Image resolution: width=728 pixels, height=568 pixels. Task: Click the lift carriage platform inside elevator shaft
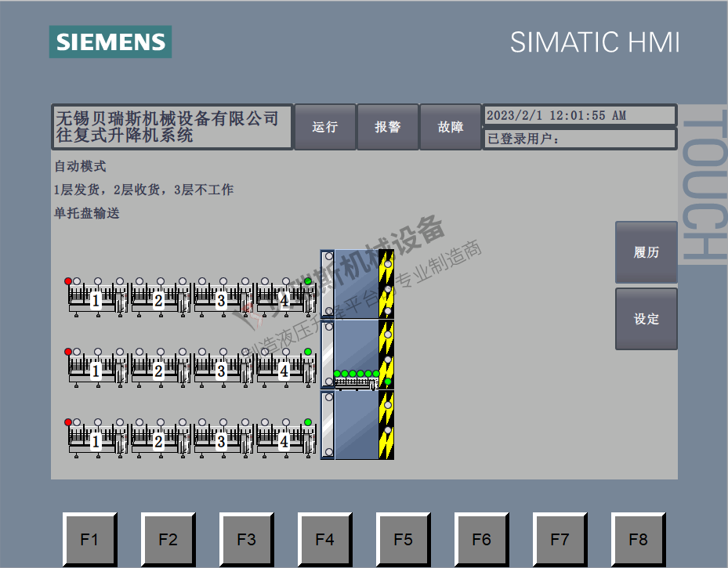tap(357, 381)
